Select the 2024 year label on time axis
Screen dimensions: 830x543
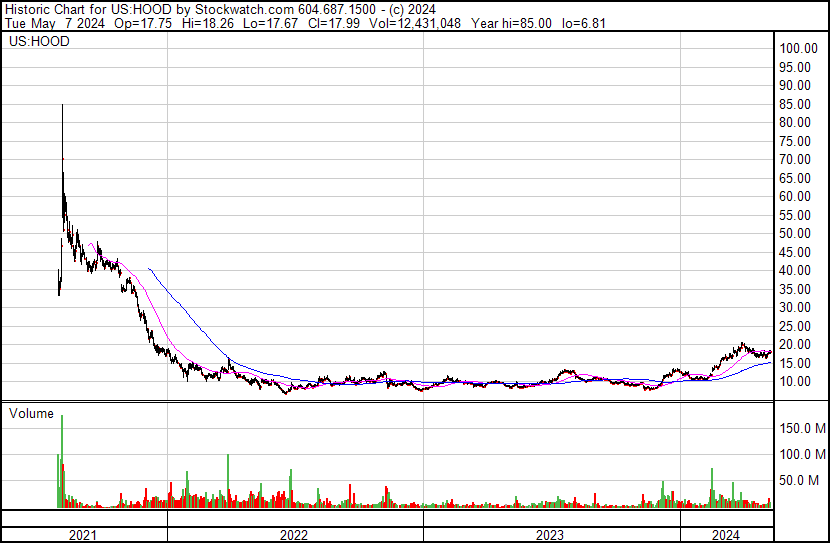tap(726, 535)
